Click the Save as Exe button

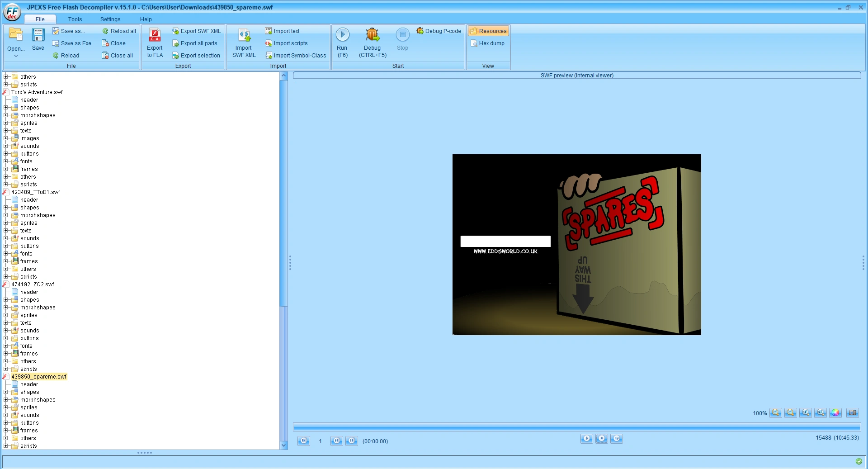[74, 43]
